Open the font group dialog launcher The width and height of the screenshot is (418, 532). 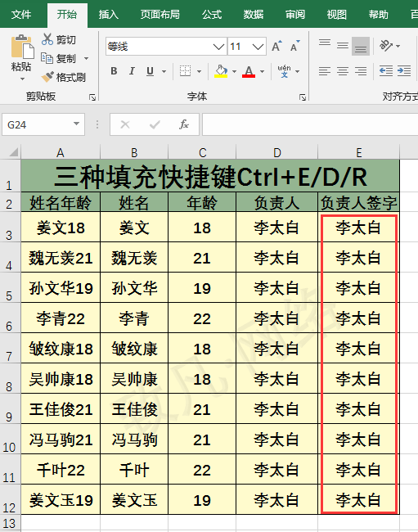click(303, 97)
